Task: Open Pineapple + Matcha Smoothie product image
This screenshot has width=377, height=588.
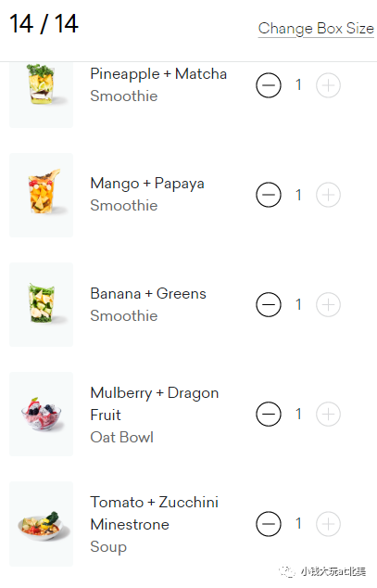Action: (x=41, y=95)
